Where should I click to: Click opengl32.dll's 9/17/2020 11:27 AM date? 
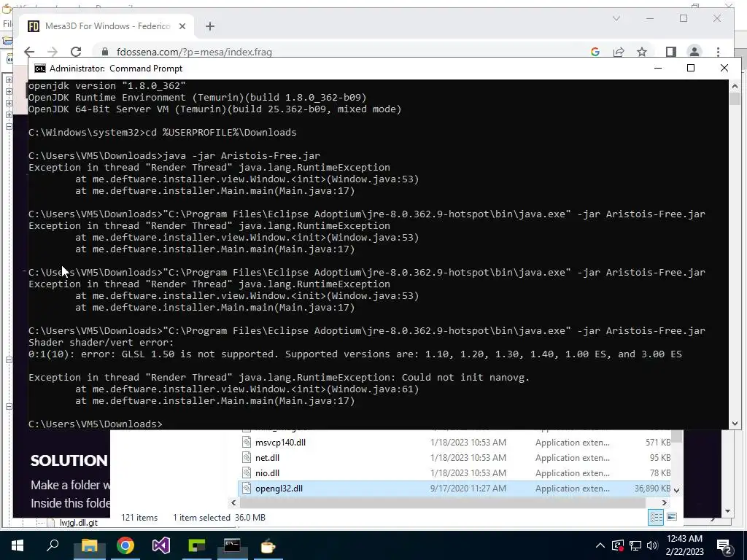click(x=468, y=488)
